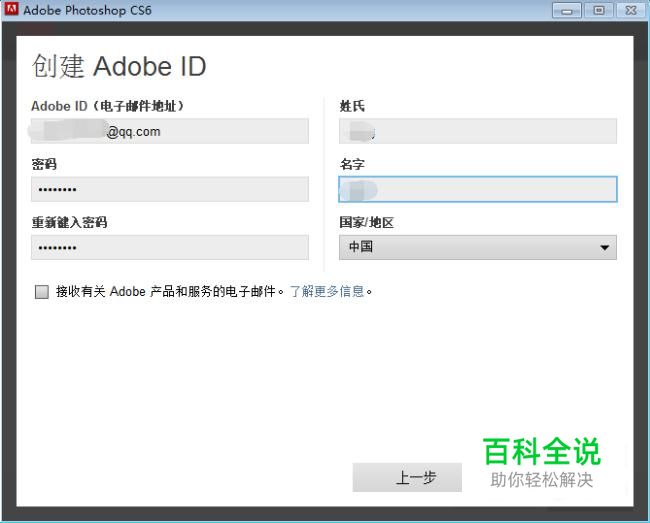Focus the 密码 password field
The image size is (650, 523).
click(x=170, y=189)
